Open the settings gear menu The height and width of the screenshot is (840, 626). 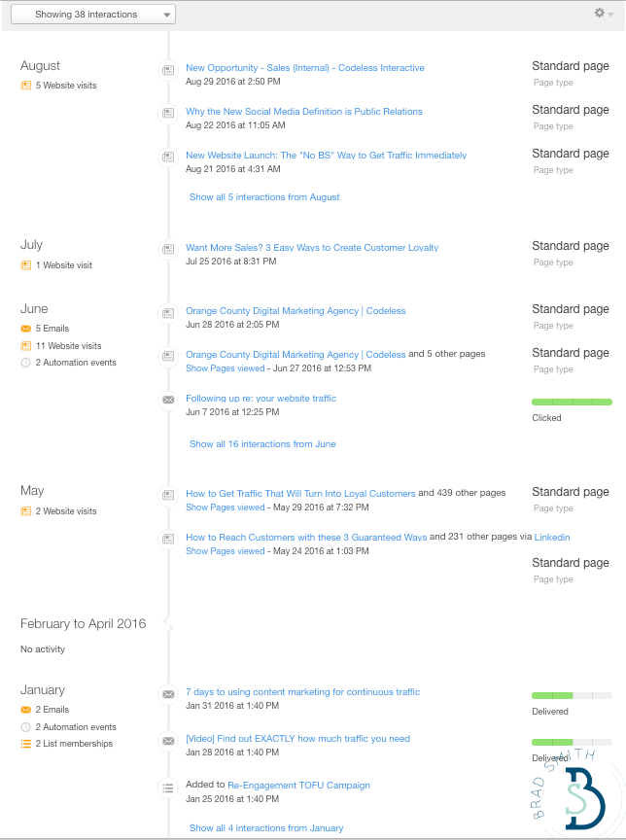[604, 14]
